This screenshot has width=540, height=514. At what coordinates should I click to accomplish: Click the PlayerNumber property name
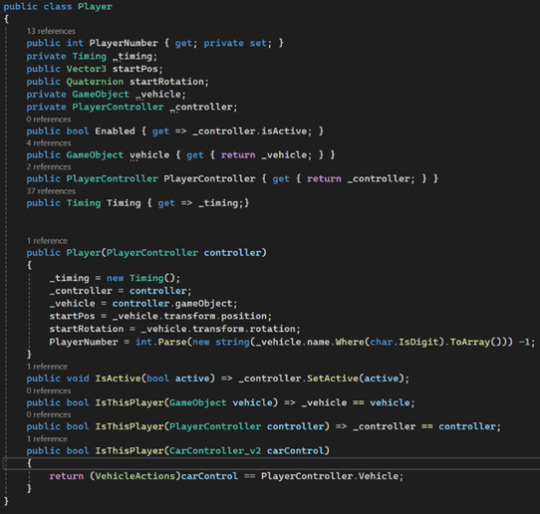point(124,43)
